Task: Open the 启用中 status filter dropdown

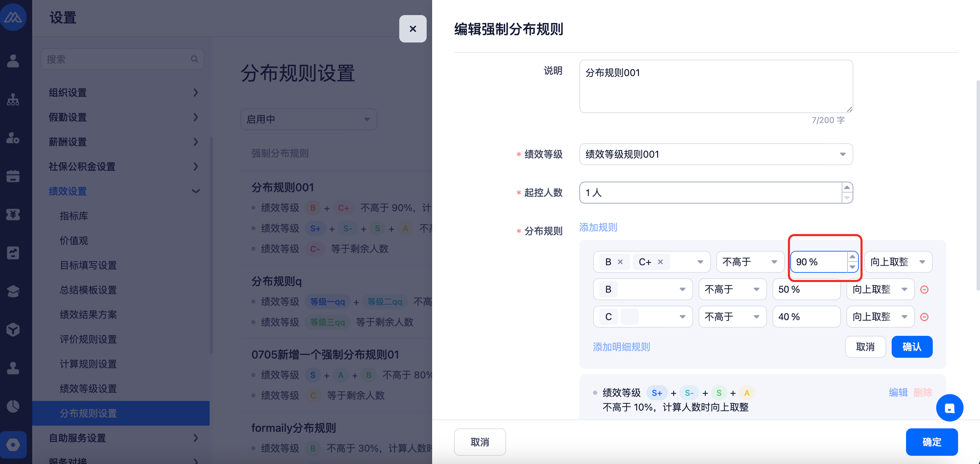Action: (309, 119)
